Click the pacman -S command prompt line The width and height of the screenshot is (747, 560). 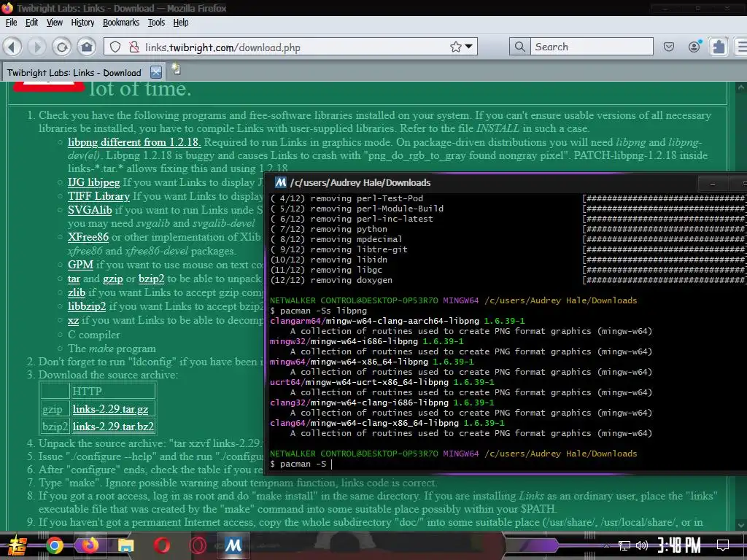tap(301, 464)
